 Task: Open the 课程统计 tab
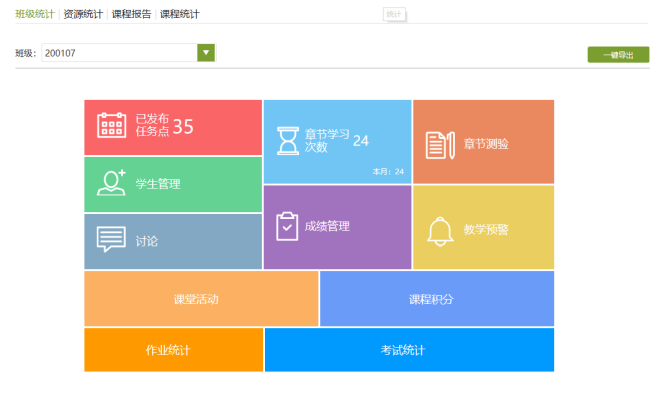[x=180, y=14]
